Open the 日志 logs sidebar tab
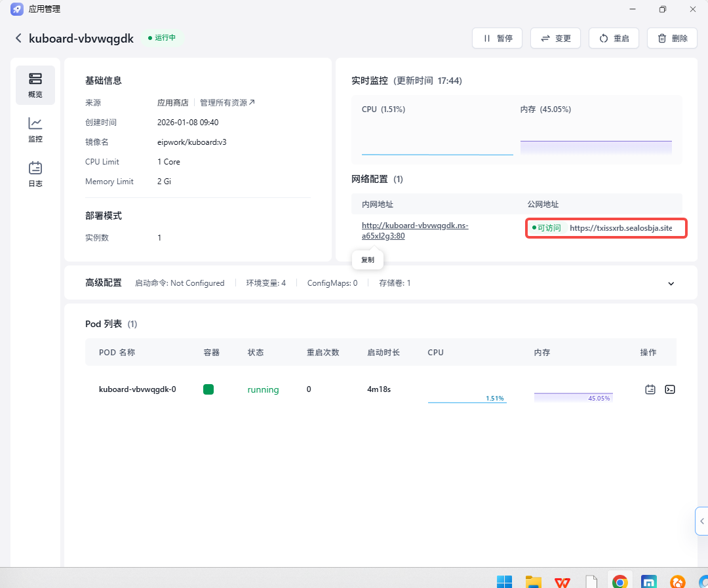Screen dimensions: 708x588 point(35,174)
